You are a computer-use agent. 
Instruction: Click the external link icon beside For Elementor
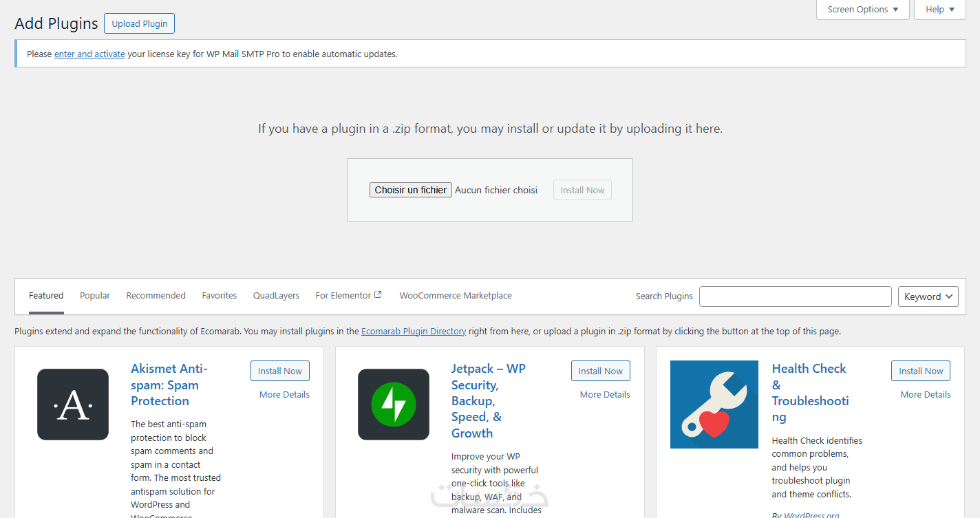378,295
